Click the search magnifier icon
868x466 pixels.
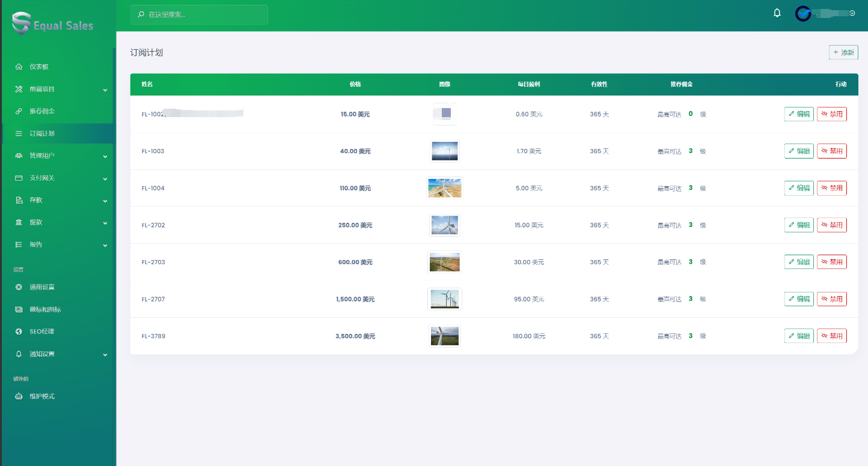141,14
